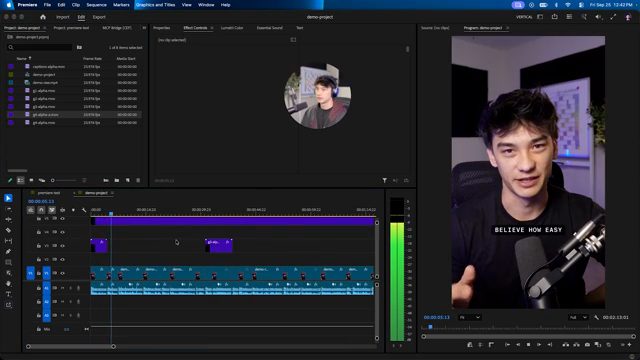Click the filter funnel icon in Effect Controls
The image size is (640, 360).
(384, 180)
